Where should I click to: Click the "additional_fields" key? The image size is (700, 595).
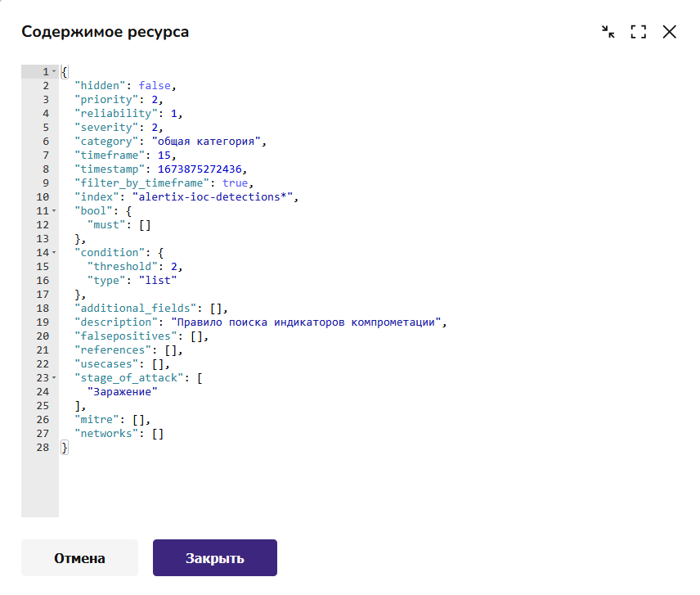(135, 309)
